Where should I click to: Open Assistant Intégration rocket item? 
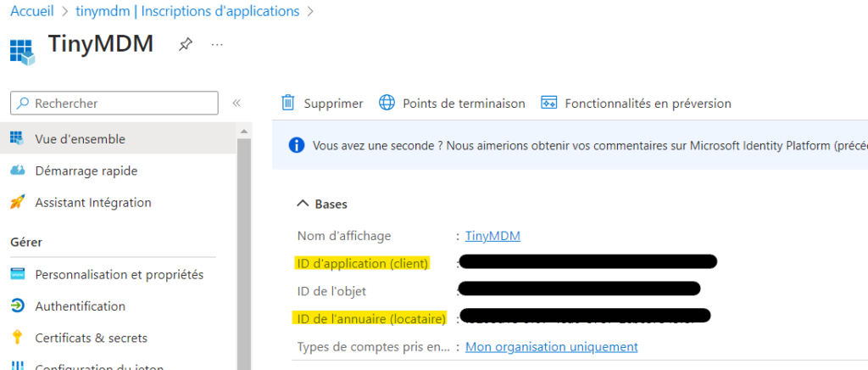(81, 202)
